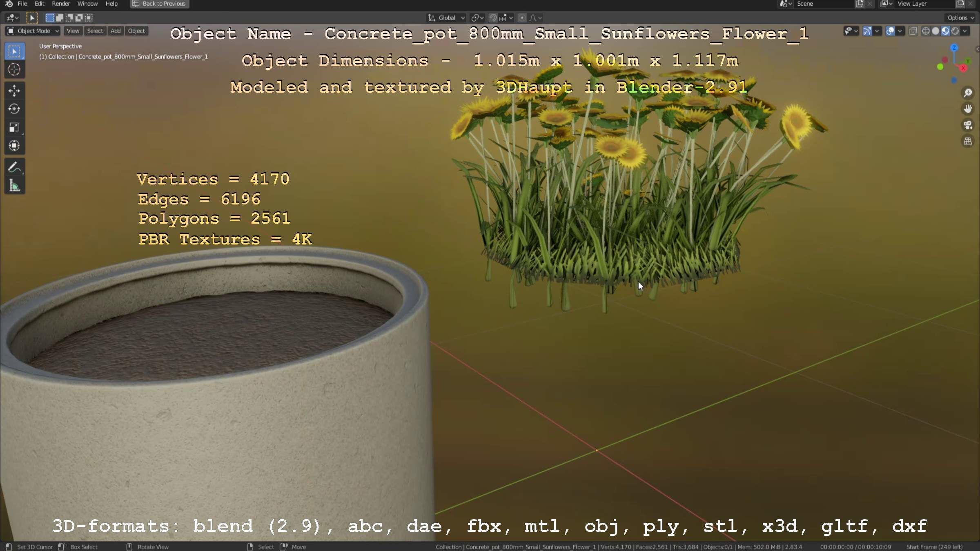Open the Edit menu

click(x=40, y=4)
